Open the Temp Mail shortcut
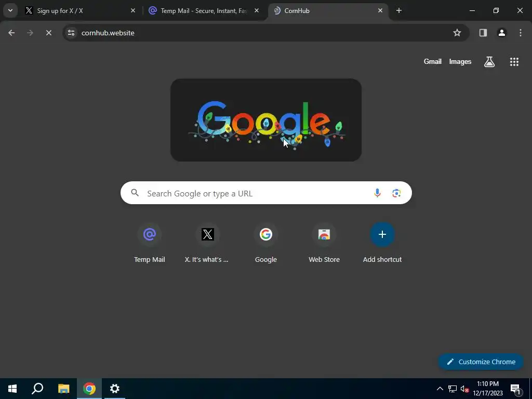Image resolution: width=532 pixels, height=399 pixels. click(150, 243)
